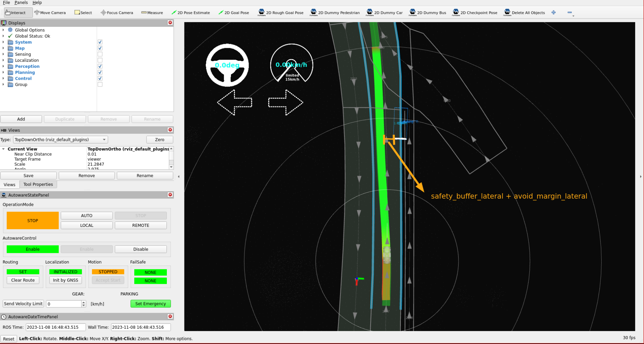
Task: Expand the Planning tree item
Action: pos(3,72)
